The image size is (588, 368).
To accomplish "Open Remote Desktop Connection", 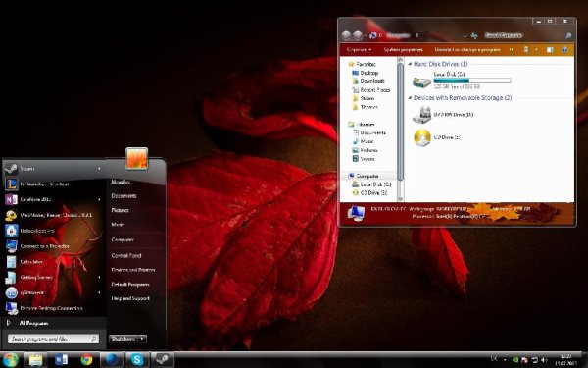I will tap(53, 308).
